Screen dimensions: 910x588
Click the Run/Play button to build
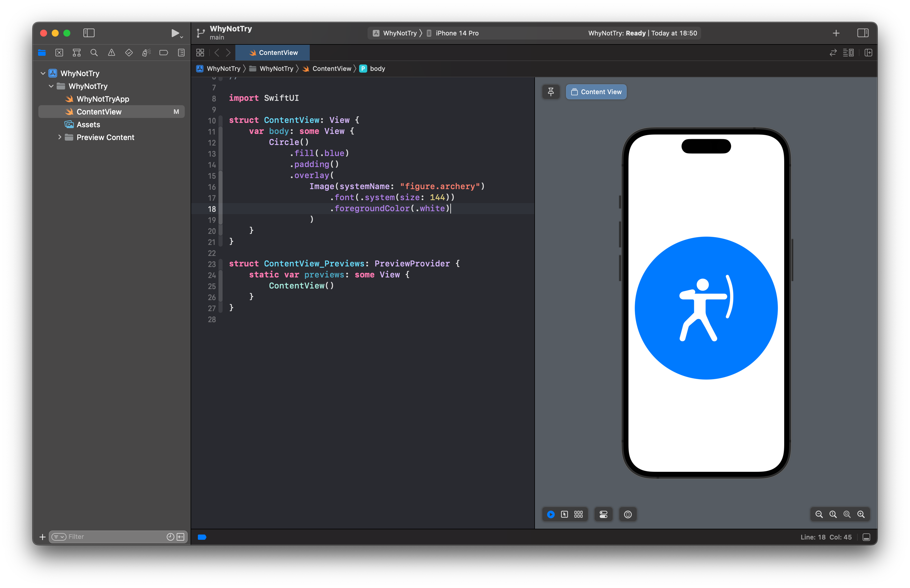click(174, 32)
